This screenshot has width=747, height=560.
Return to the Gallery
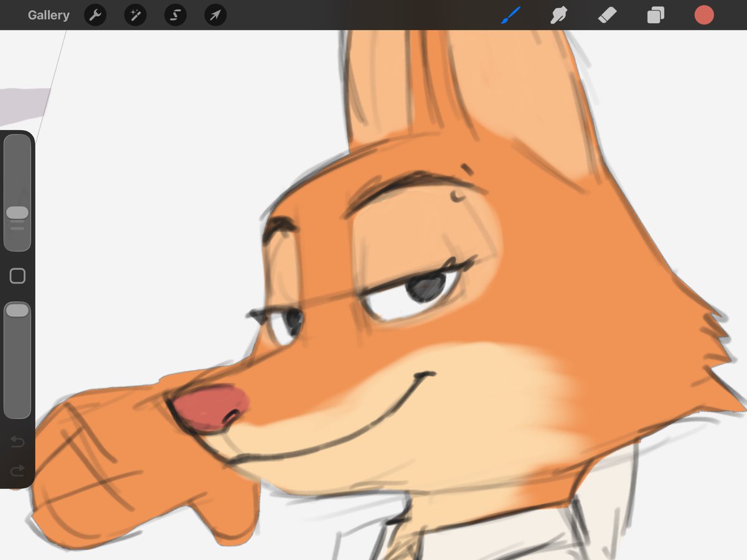point(49,15)
